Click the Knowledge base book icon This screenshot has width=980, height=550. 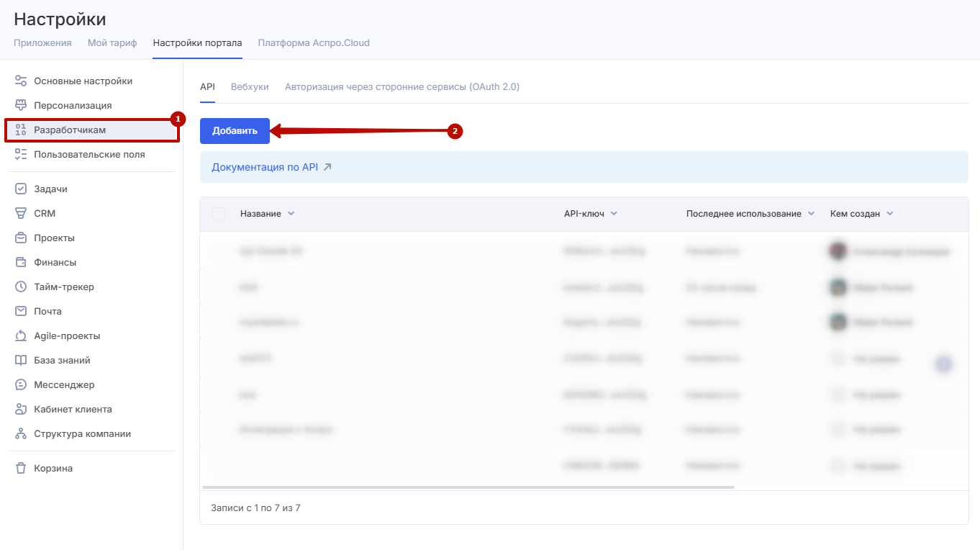(21, 361)
